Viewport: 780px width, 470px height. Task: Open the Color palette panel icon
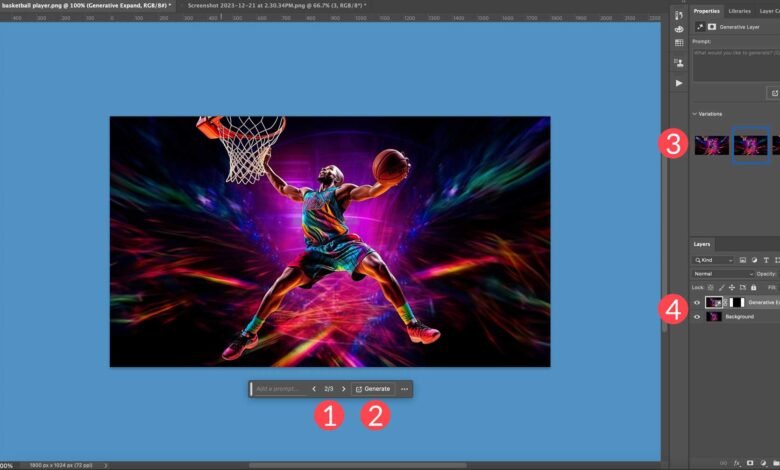pos(679,29)
